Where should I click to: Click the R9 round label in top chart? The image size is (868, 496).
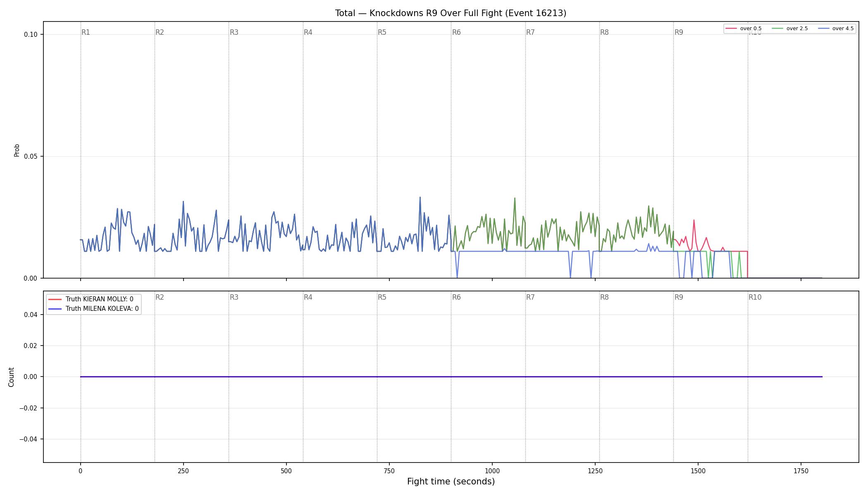coord(679,32)
